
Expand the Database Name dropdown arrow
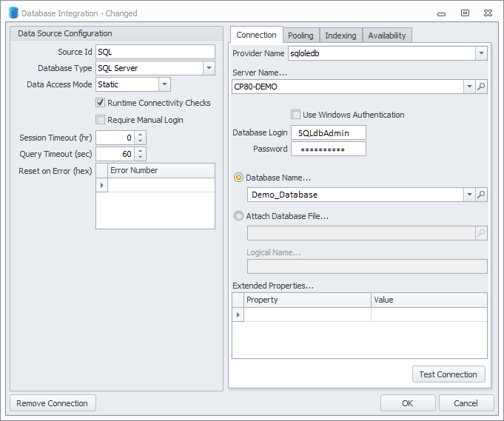point(469,195)
